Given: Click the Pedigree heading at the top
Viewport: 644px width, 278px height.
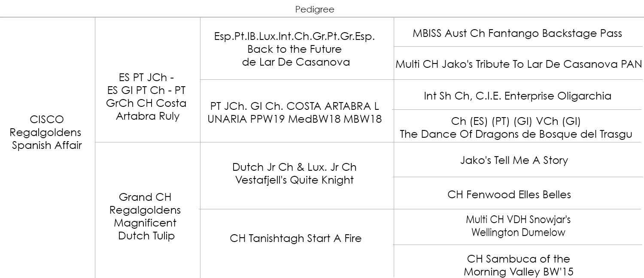Looking at the screenshot, I should [314, 9].
